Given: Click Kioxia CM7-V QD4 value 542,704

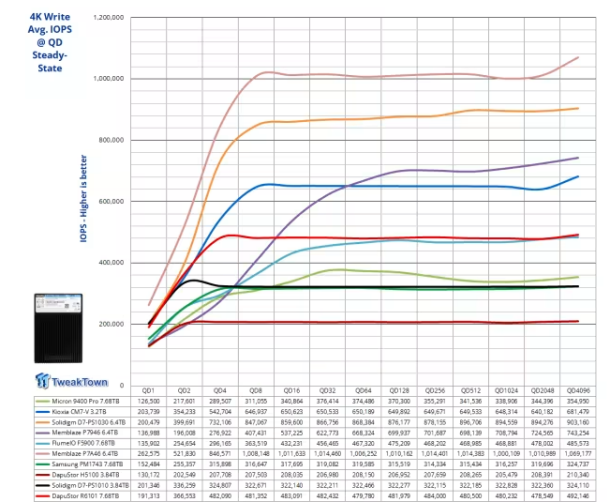Looking at the screenshot, I should click(x=220, y=412).
